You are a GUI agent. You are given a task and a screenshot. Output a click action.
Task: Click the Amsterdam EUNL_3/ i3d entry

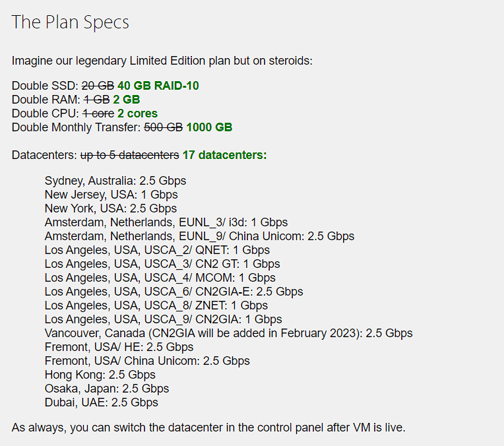tap(166, 222)
